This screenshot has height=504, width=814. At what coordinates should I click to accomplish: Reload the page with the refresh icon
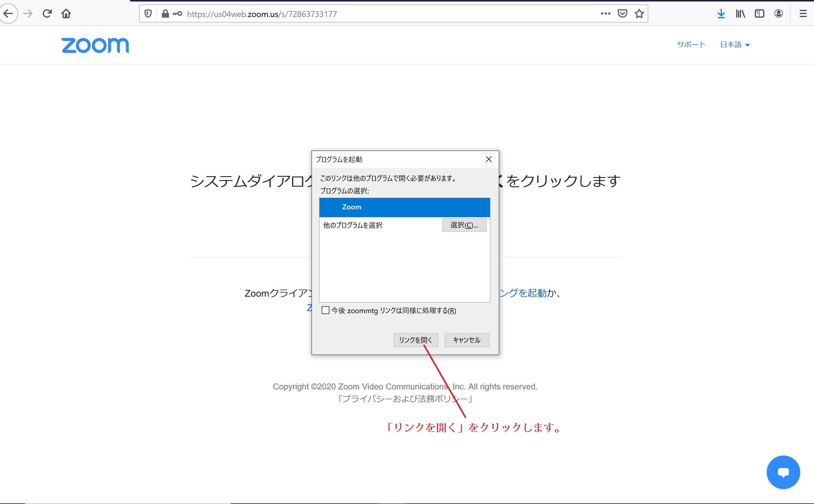(x=47, y=14)
